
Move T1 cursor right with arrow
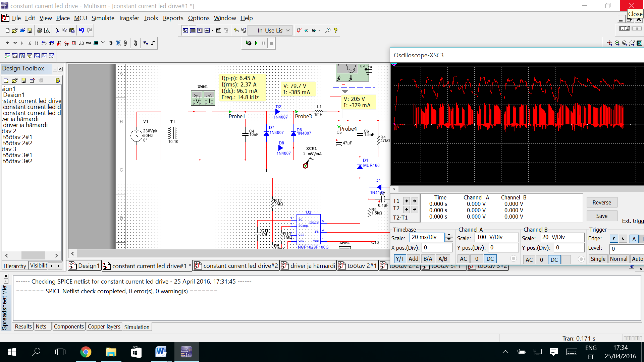415,201
